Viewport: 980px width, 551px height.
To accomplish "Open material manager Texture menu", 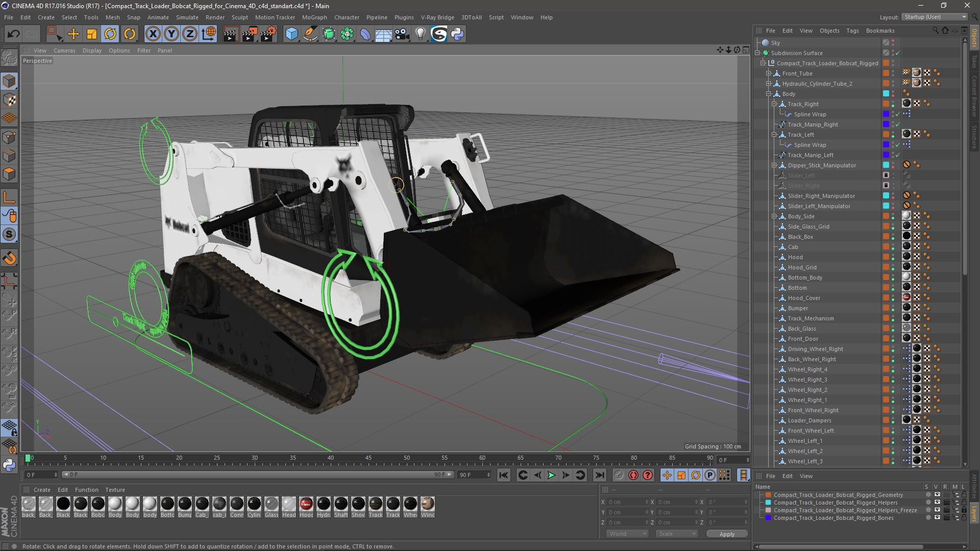I will (x=115, y=490).
